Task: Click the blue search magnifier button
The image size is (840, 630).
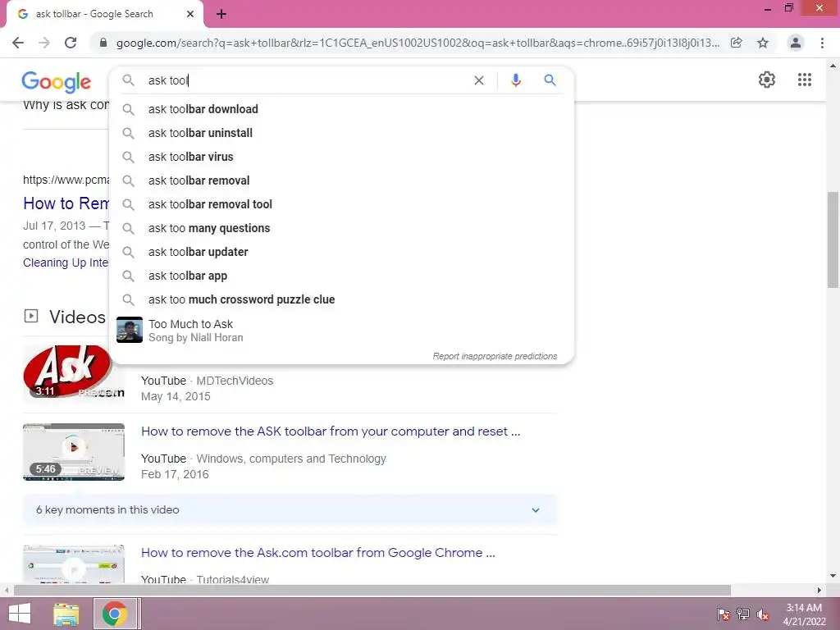Action: (x=550, y=80)
